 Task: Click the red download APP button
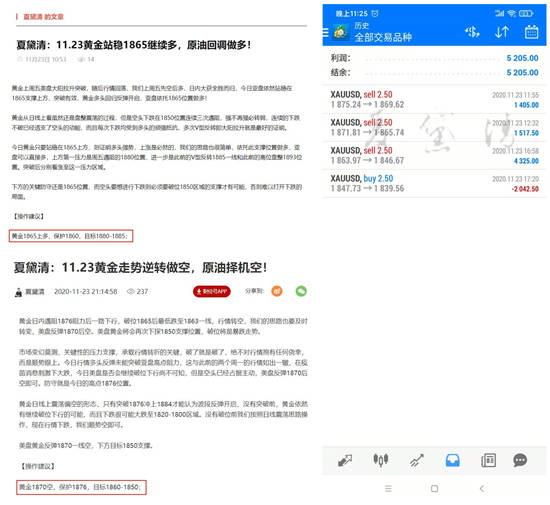coord(212,291)
